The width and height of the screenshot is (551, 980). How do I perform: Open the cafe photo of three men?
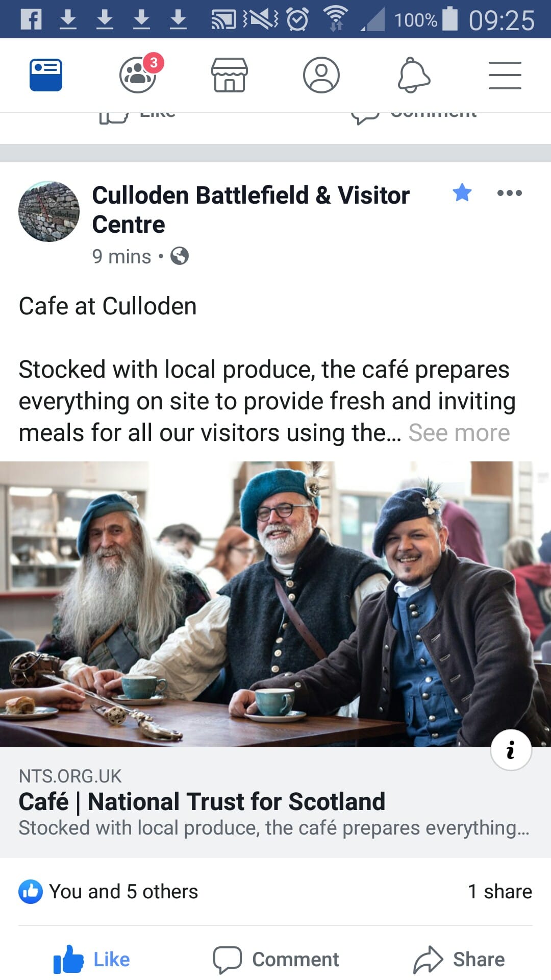click(x=275, y=604)
